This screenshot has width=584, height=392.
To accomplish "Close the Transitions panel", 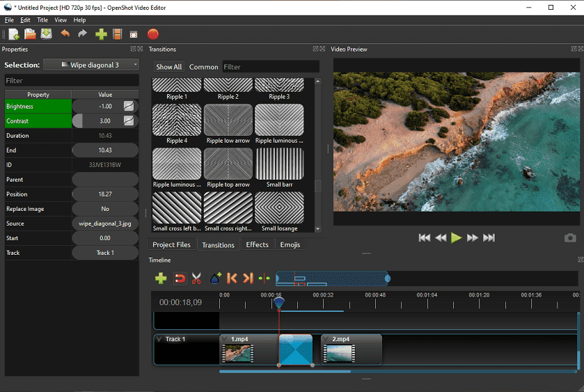I will [x=322, y=49].
